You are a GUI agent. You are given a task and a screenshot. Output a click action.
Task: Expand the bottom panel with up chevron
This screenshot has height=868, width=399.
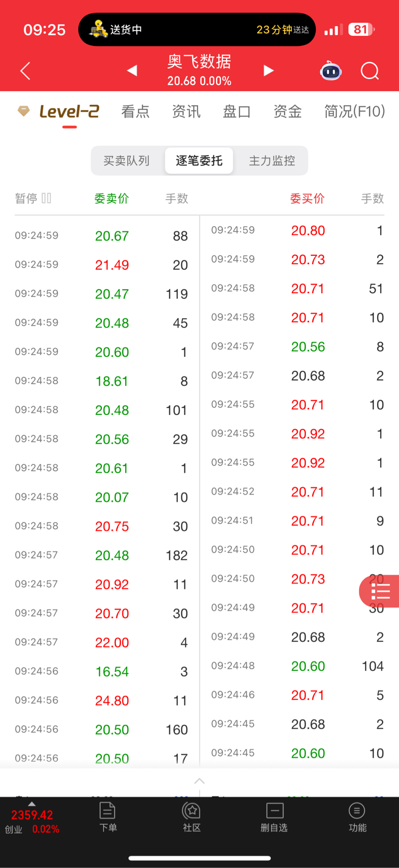199,781
